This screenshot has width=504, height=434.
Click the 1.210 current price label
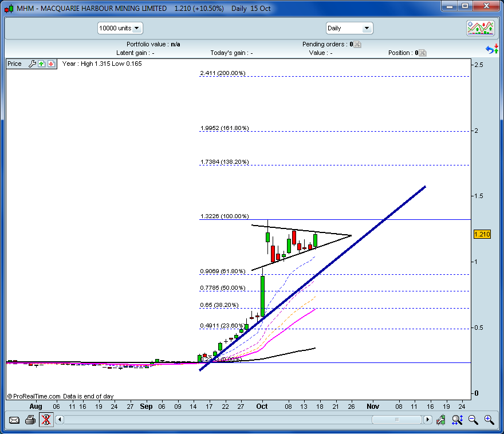pos(482,234)
